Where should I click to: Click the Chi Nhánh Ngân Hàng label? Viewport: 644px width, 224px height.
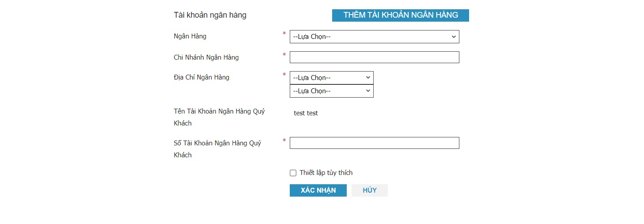(x=206, y=57)
